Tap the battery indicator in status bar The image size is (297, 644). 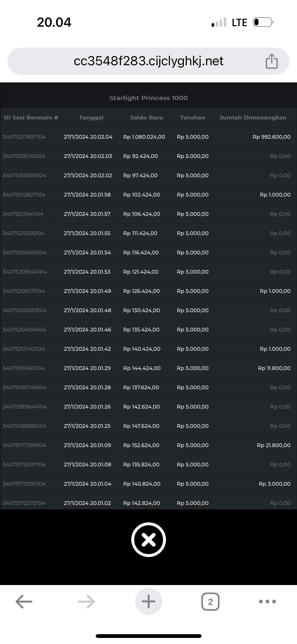pos(263,22)
